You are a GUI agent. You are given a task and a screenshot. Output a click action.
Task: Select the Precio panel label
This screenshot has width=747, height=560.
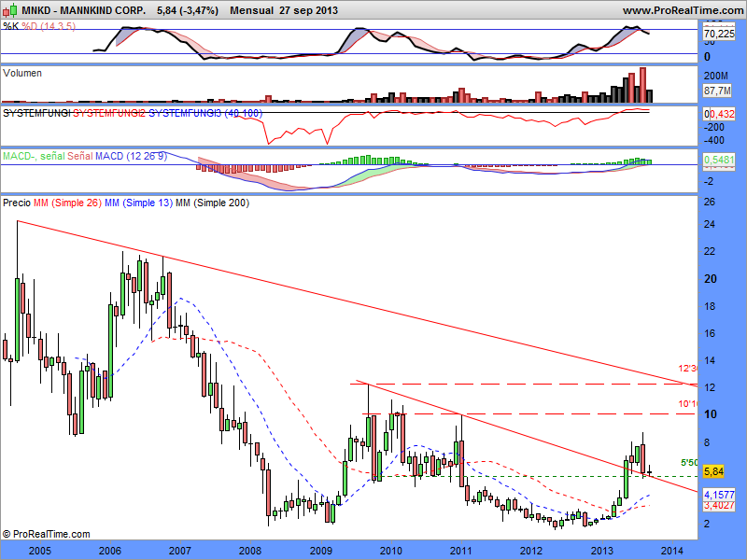17,203
